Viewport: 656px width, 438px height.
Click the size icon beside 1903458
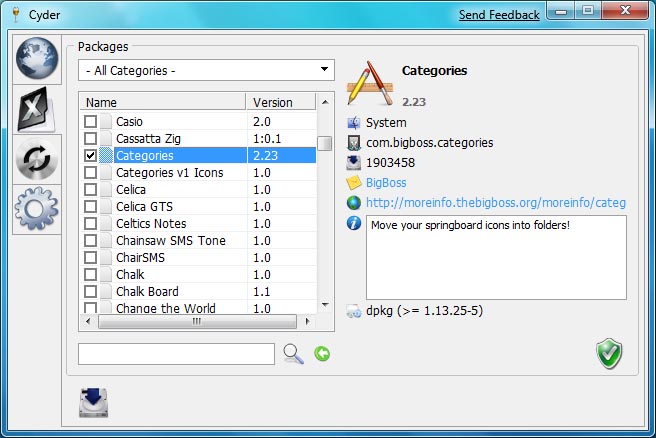tap(354, 163)
